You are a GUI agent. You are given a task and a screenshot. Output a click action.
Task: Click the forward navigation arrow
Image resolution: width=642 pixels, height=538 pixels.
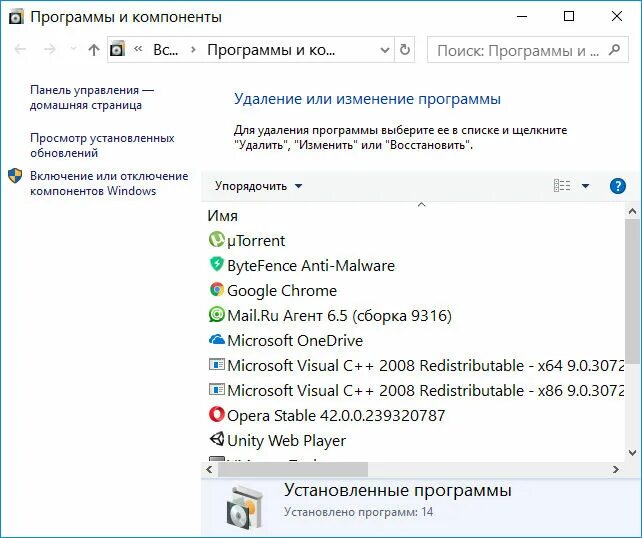(50, 50)
